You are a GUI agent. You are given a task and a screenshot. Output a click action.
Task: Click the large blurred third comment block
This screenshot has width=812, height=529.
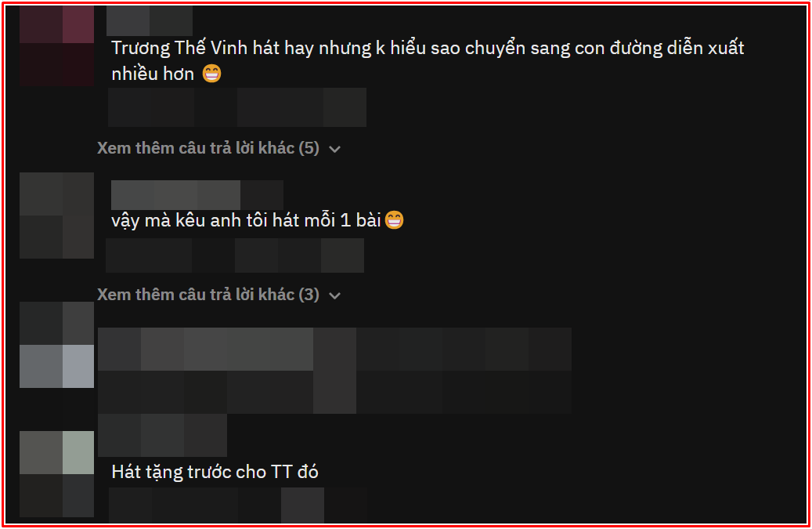point(334,371)
